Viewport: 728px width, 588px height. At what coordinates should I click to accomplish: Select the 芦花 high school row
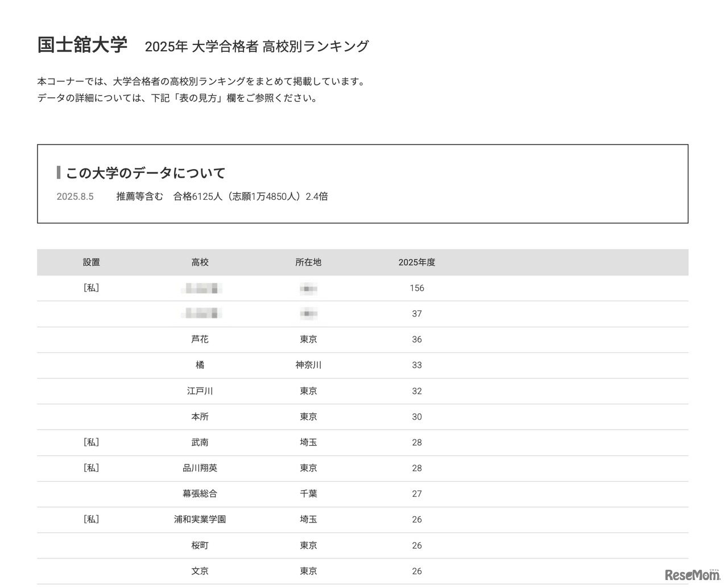coord(200,339)
